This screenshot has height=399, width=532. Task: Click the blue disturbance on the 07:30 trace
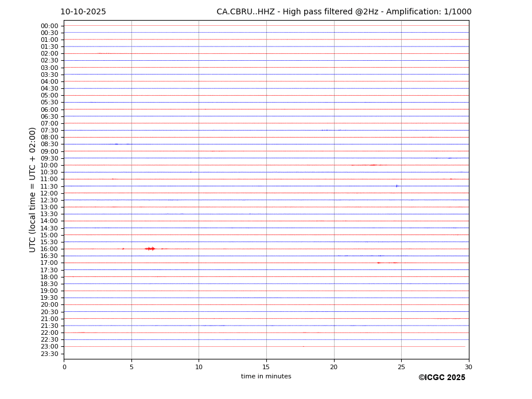[325, 130]
